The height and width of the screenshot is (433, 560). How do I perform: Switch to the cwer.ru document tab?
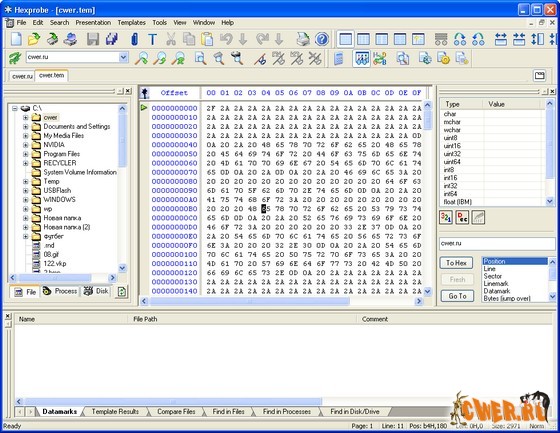point(22,76)
